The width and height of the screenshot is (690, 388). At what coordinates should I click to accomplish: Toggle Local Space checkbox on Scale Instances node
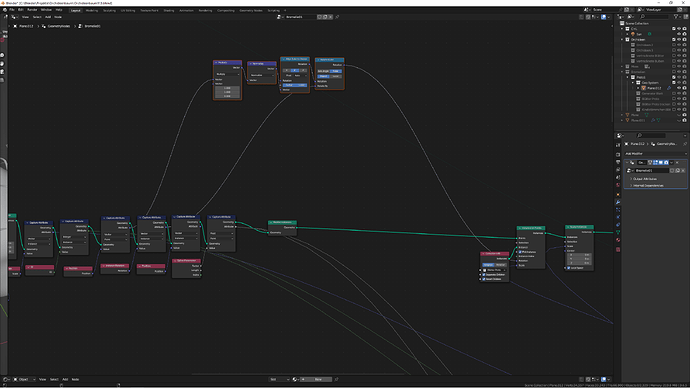pyautogui.click(x=569, y=268)
